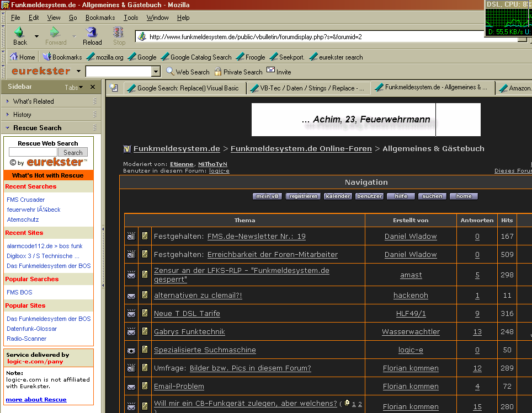Open the eurekster search box dropdown
The width and height of the screenshot is (532, 413).
[156, 72]
